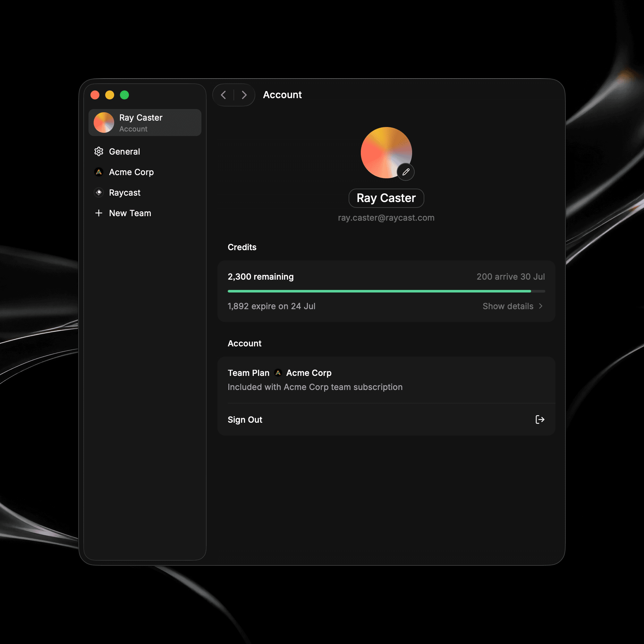
Task: Click '1,892 expire on 24 Jul' text
Action: coord(271,306)
